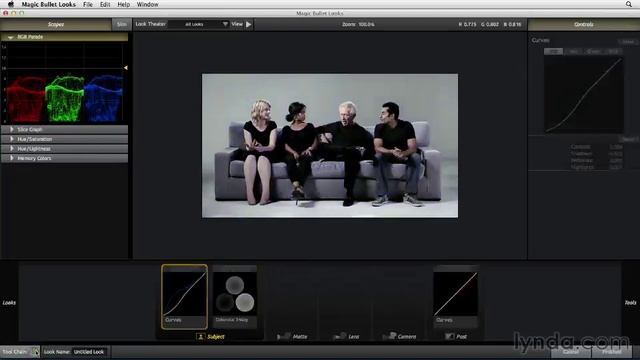Open the Help menu
The height and width of the screenshot is (360, 640).
tap(123, 4)
